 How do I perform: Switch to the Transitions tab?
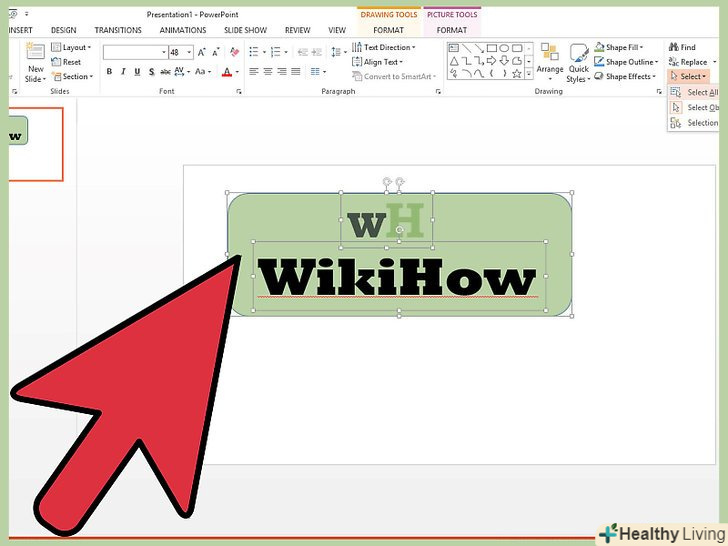coord(118,30)
